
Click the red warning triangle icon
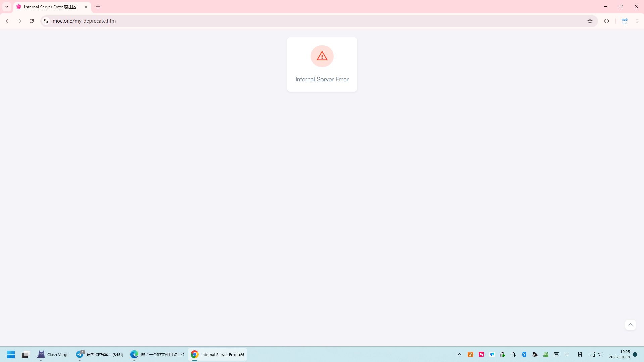[x=322, y=56]
